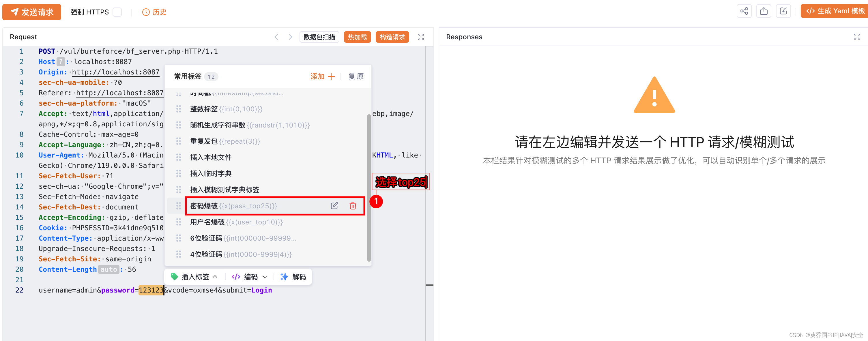Click the green tag icon of 插入标签
Screen dimensions: 868x341
coord(174,277)
